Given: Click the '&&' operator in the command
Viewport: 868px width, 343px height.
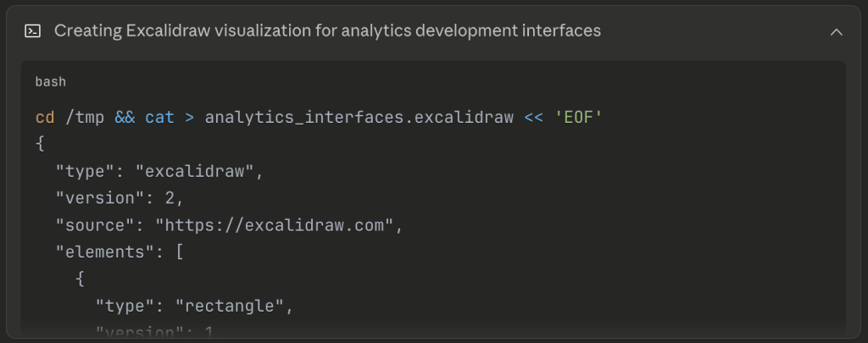Looking at the screenshot, I should pos(125,117).
